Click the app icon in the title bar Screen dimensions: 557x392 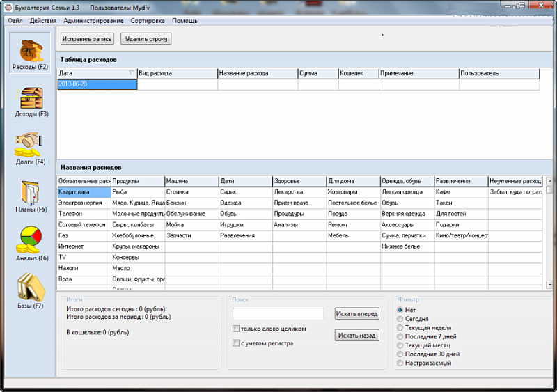coord(8,8)
